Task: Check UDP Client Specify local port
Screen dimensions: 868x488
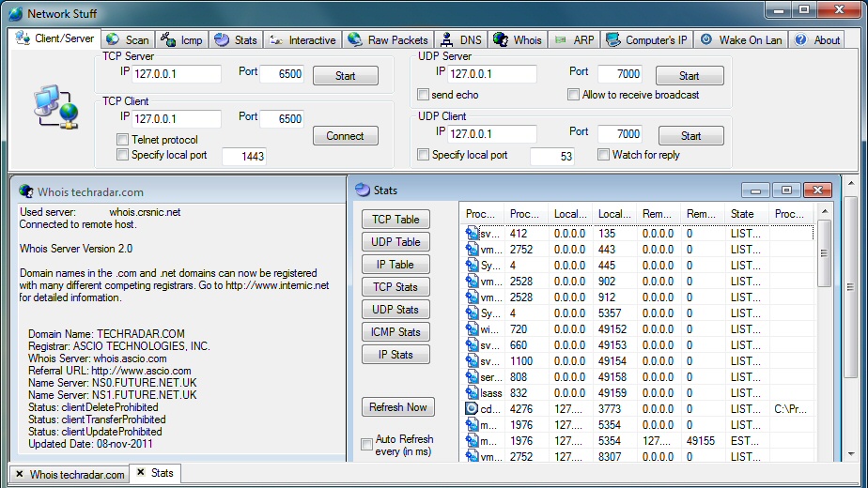Action: (x=423, y=155)
